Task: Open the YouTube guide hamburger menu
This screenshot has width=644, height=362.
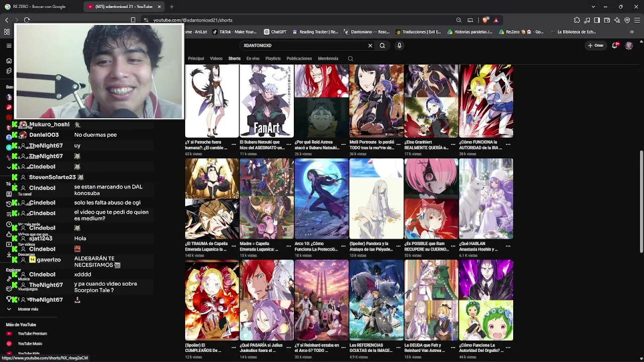Action: coord(9,46)
